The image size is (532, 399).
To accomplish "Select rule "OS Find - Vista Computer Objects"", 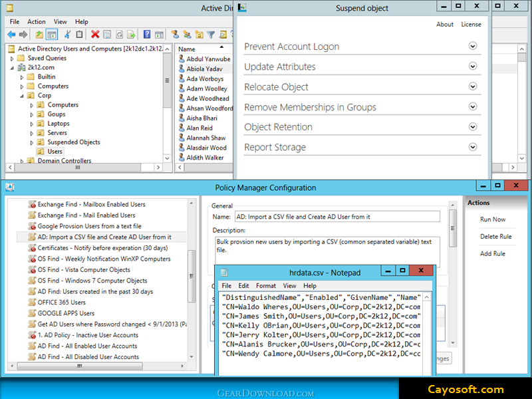I will coord(84,269).
